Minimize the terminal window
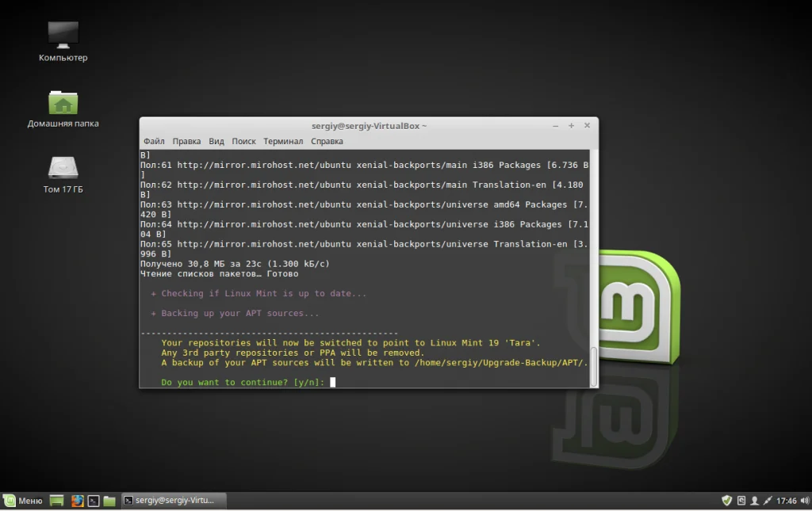812x511 pixels. coord(555,126)
